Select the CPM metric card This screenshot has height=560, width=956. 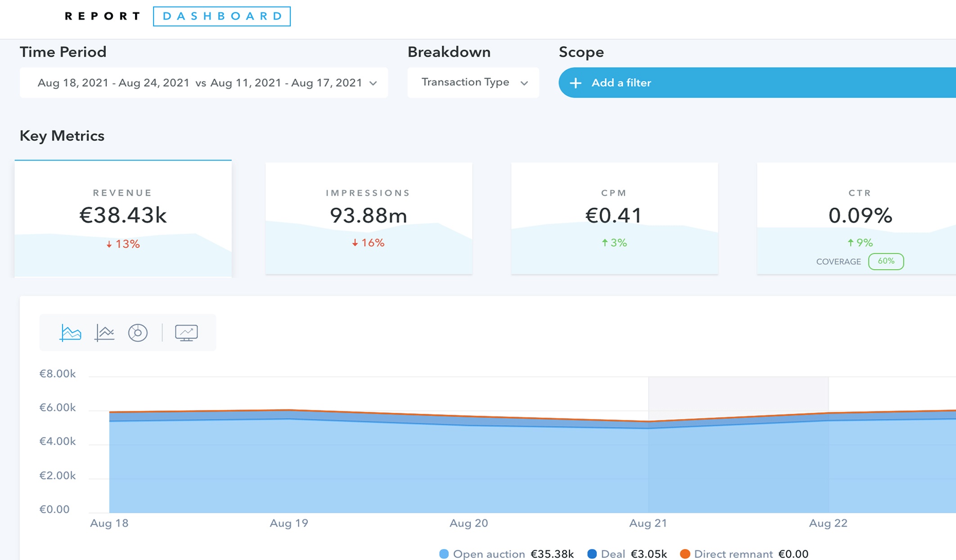(x=614, y=218)
